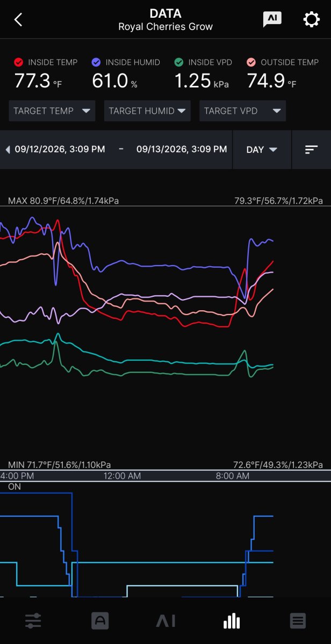Step to previous date range with left triangle

8,150
